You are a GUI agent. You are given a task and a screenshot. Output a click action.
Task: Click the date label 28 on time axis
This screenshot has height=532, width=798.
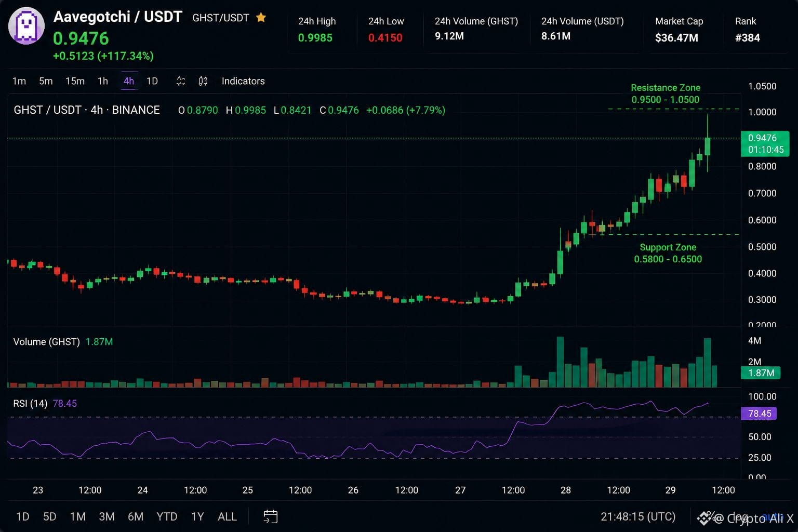(566, 490)
